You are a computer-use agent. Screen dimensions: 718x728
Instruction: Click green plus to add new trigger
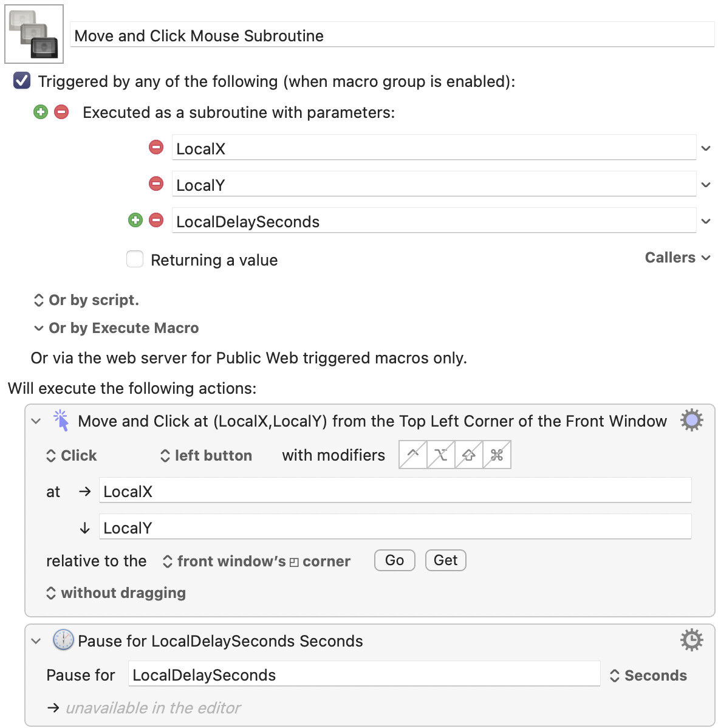tap(41, 112)
